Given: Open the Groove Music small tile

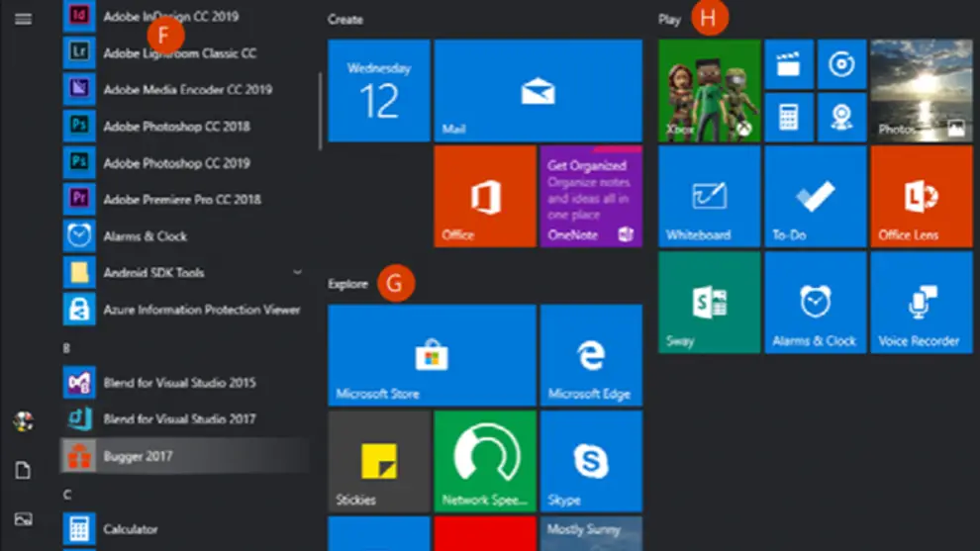Looking at the screenshot, I should click(841, 64).
